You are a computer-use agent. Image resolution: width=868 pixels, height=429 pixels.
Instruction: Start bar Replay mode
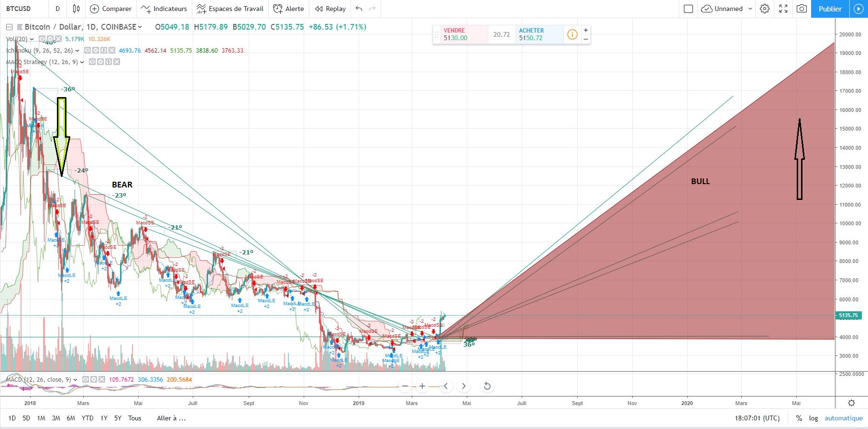pyautogui.click(x=330, y=9)
